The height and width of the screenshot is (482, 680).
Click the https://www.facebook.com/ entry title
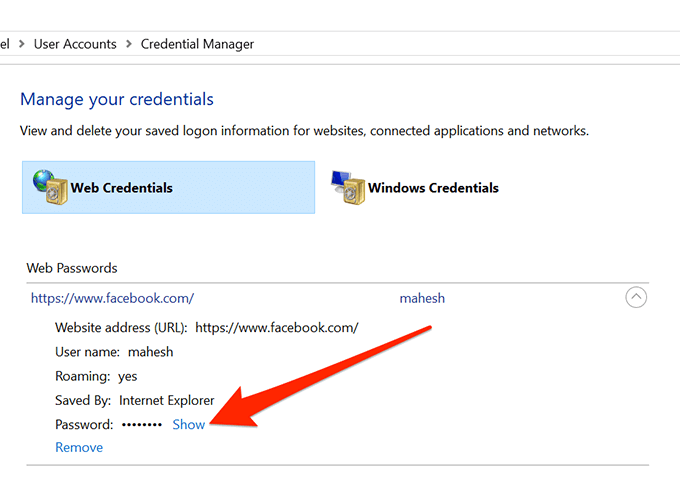point(112,298)
